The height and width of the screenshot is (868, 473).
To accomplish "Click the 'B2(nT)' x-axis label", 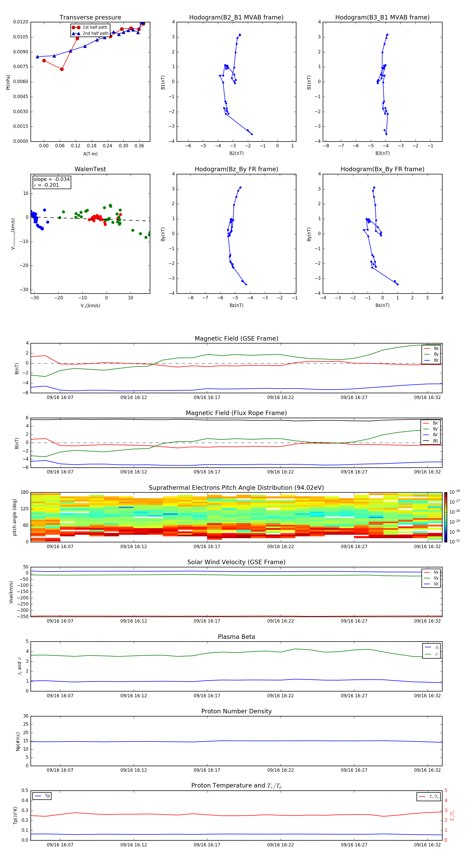I will pyautogui.click(x=236, y=153).
